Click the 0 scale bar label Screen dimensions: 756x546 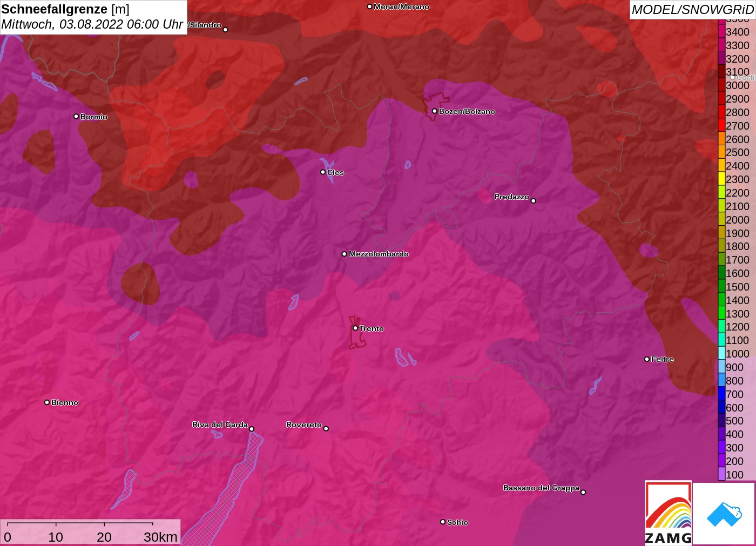[x=8, y=537]
